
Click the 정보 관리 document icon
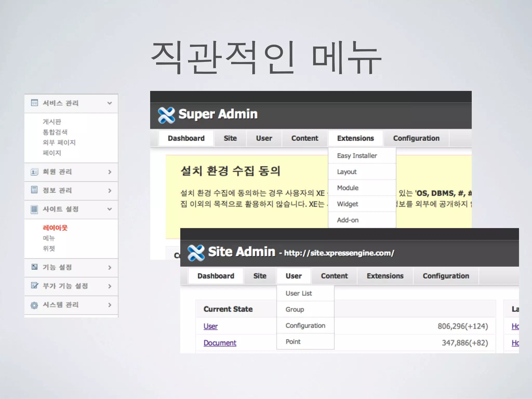(34, 190)
